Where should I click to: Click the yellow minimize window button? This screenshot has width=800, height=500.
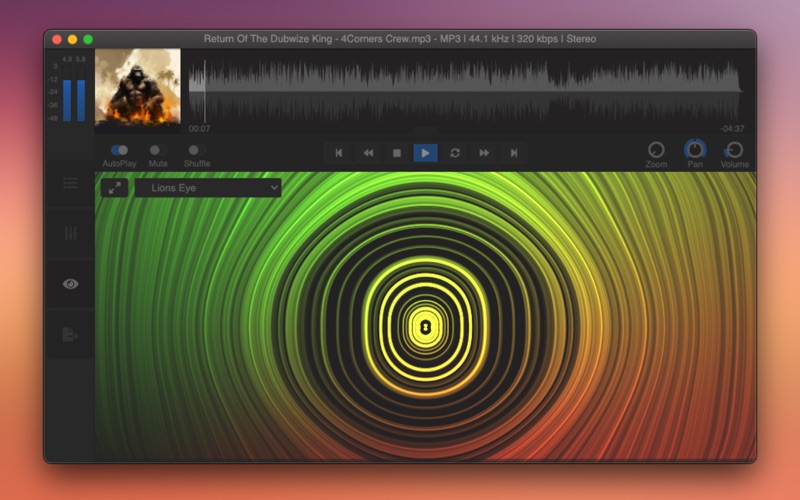coord(72,39)
